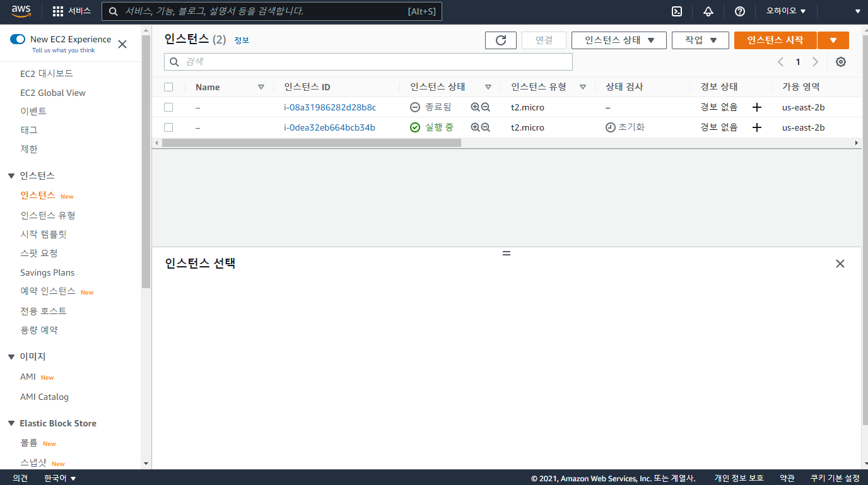This screenshot has height=485, width=868.
Task: Add alarm plus icon for running instance
Action: (757, 127)
